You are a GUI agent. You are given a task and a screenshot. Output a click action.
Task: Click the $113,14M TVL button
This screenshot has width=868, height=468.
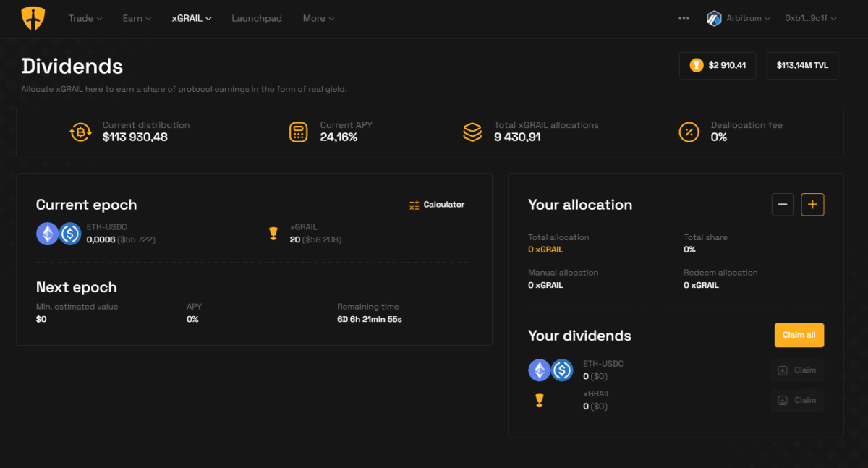[801, 65]
